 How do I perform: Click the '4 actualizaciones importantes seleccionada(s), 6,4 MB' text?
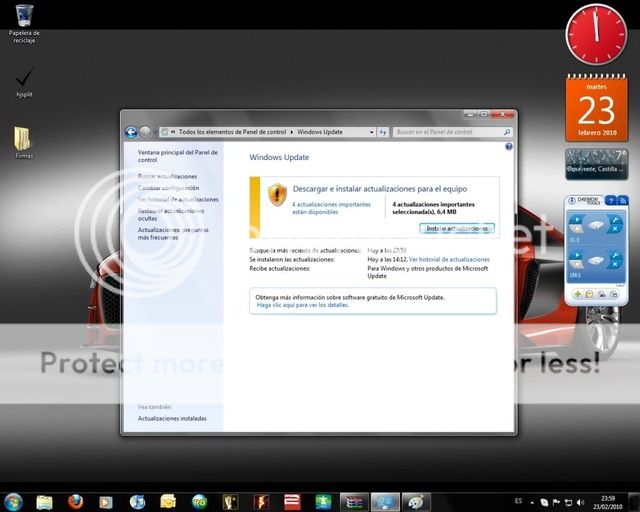click(433, 208)
